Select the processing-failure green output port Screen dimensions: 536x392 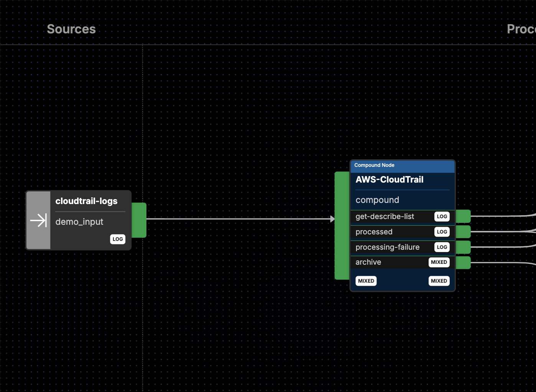(463, 247)
